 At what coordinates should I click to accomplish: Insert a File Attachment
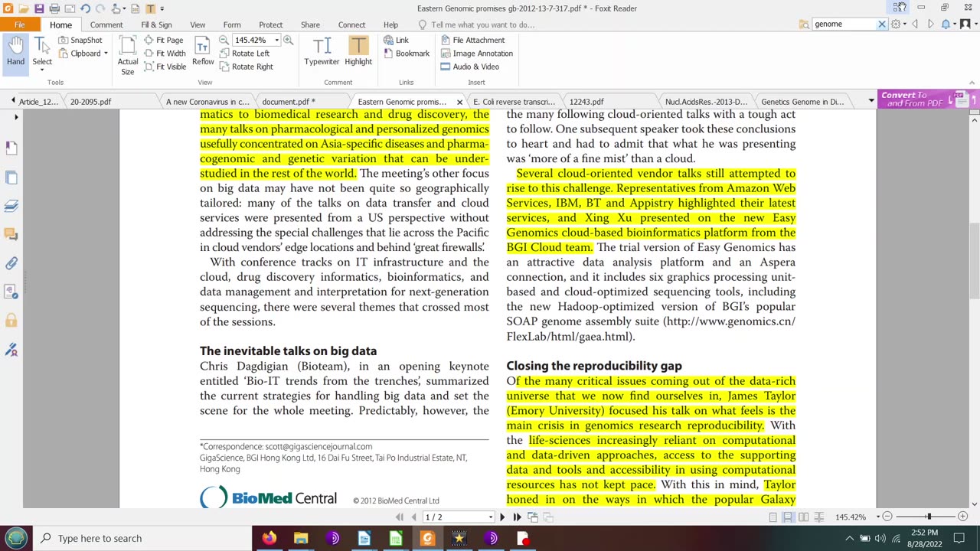pos(472,40)
